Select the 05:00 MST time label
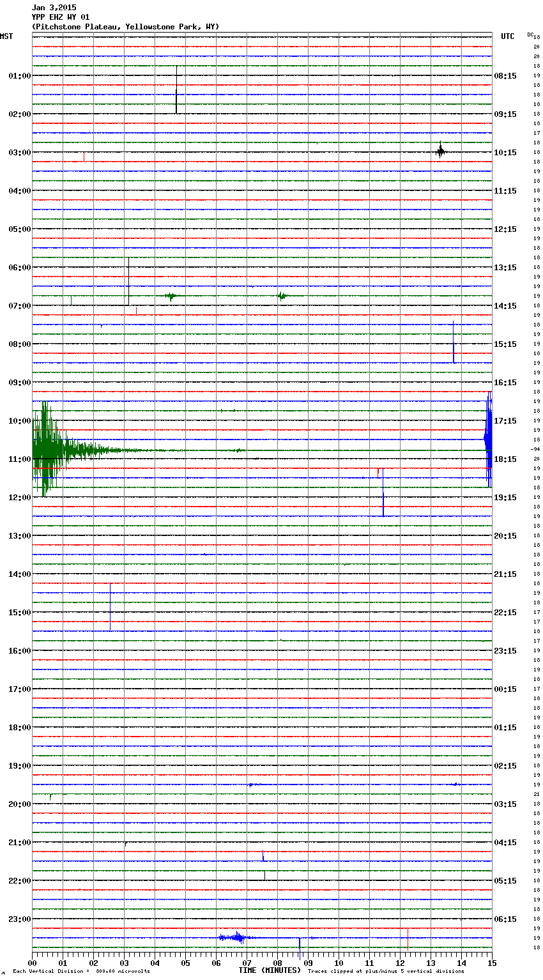The image size is (543, 980). [20, 229]
